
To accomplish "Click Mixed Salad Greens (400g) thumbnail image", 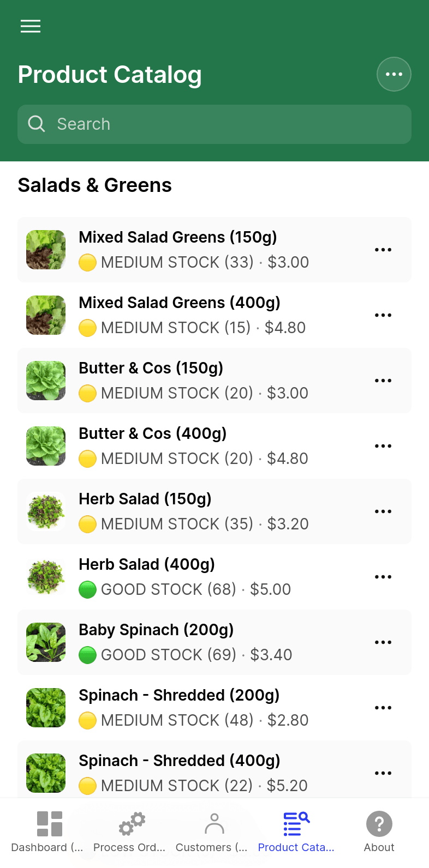I will (46, 315).
